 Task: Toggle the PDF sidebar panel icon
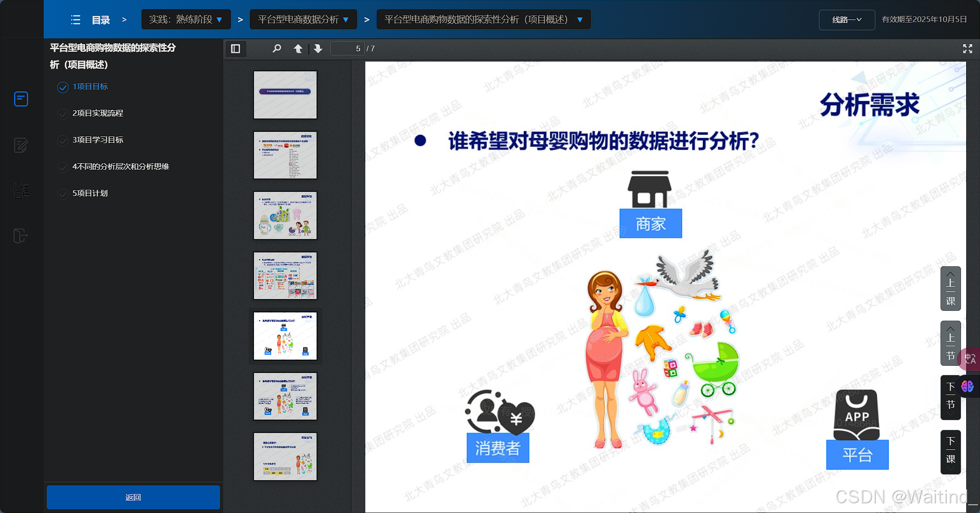point(236,49)
